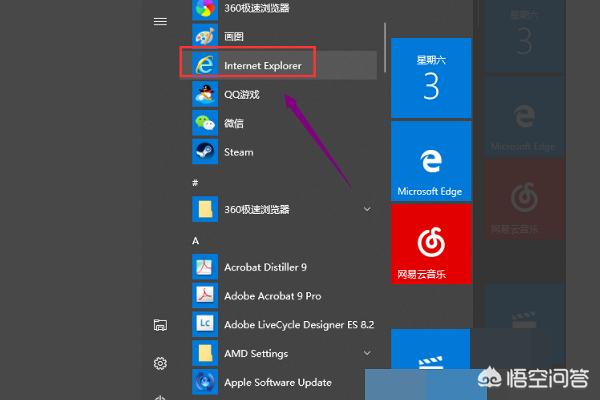This screenshot has height=400, width=600.
Task: Launch the Adobe LiveCycle Designer icon
Action: [x=205, y=324]
